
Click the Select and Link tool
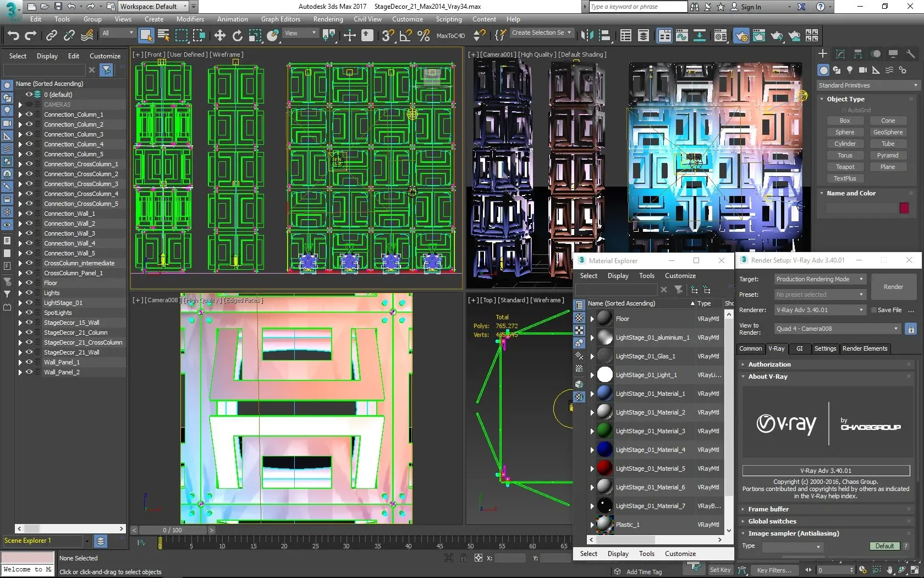[51, 36]
